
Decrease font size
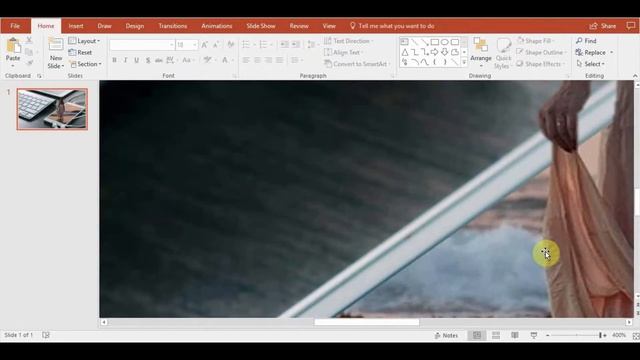point(216,45)
